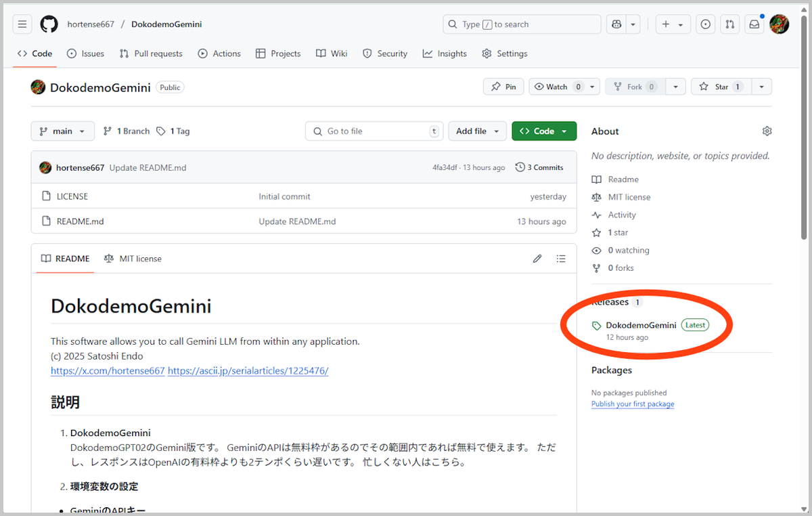Open Copilot chat icon in header
Viewport: 812px width, 516px height.
(x=616, y=24)
